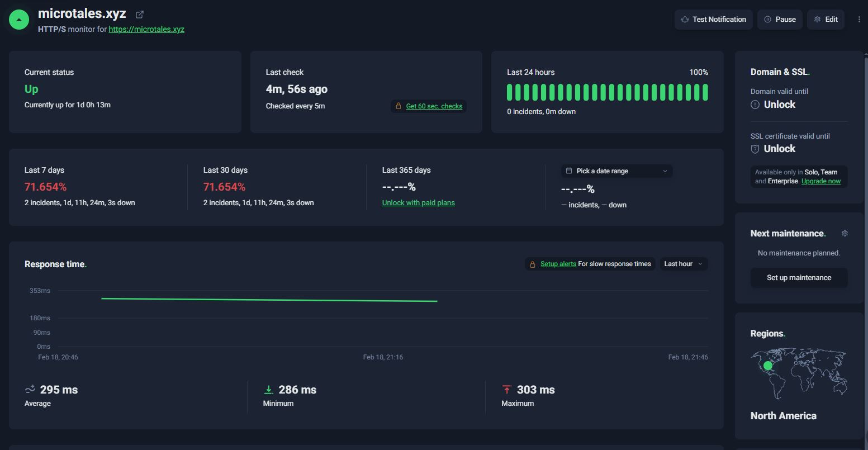Click the SSL certificate shield icon
This screenshot has width=868, height=450.
tap(755, 149)
